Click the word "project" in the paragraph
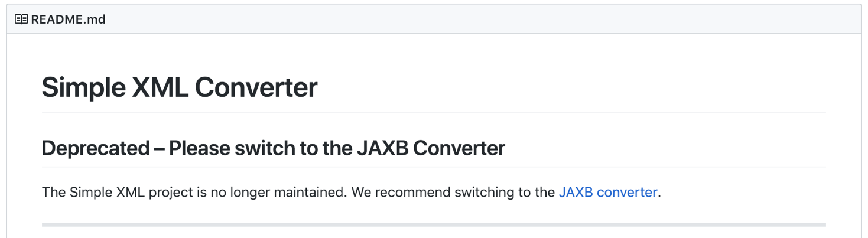This screenshot has width=868, height=238. click(x=171, y=193)
